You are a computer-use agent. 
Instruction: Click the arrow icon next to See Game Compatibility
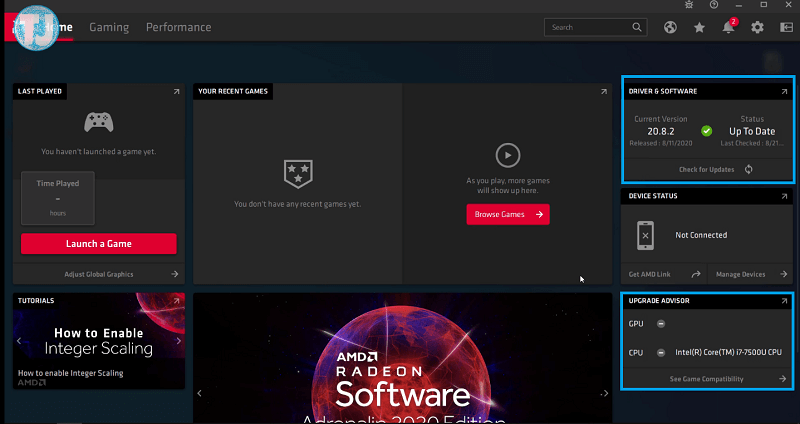point(783,379)
